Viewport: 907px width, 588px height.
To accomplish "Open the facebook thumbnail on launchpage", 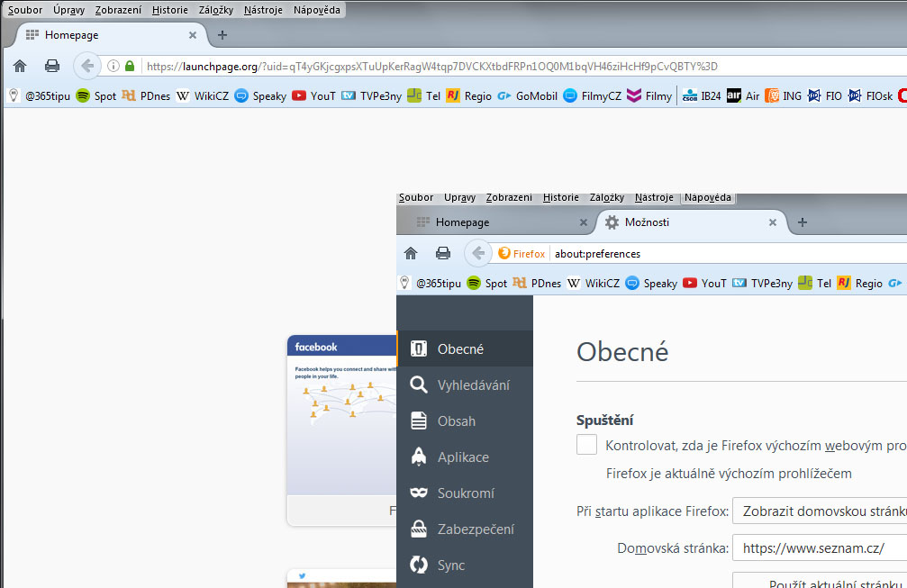I will point(342,430).
